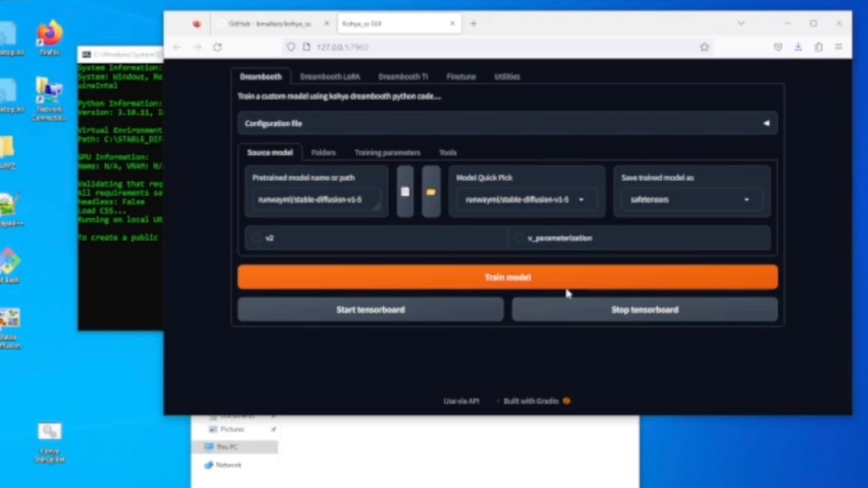Select This PC in File Explorer sidebar
Image resolution: width=868 pixels, height=488 pixels.
click(x=227, y=447)
